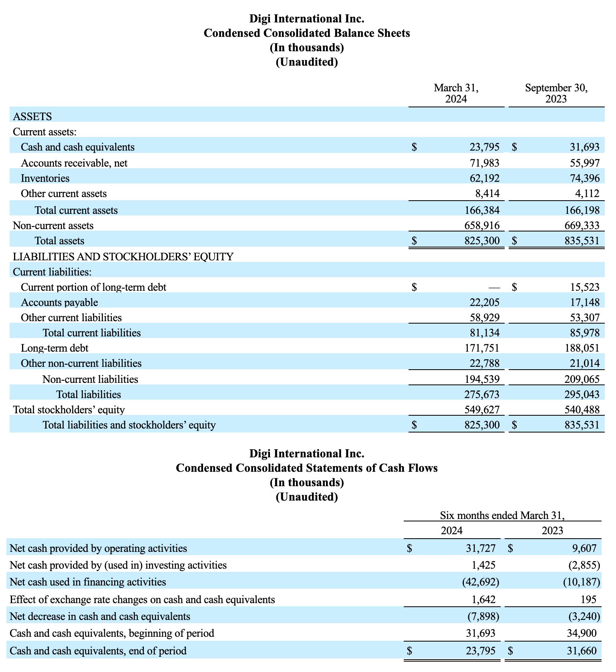Select the 'Other current assets' label
The image size is (616, 672).
pos(64,193)
